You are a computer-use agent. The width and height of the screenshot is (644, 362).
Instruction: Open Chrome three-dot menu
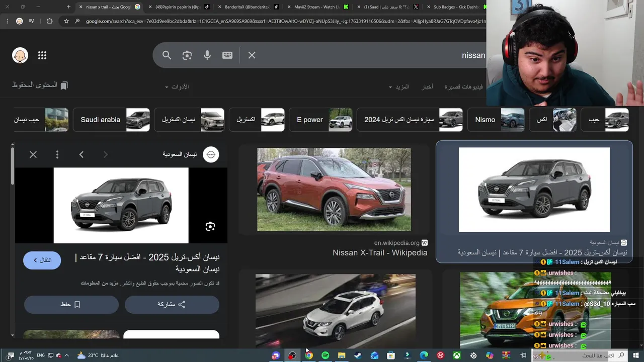(7, 21)
